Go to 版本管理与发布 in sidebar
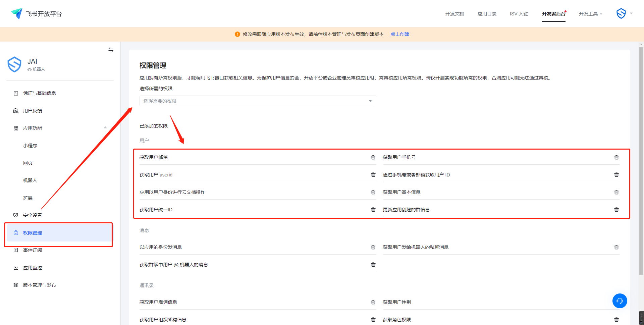The height and width of the screenshot is (325, 644). click(x=39, y=285)
